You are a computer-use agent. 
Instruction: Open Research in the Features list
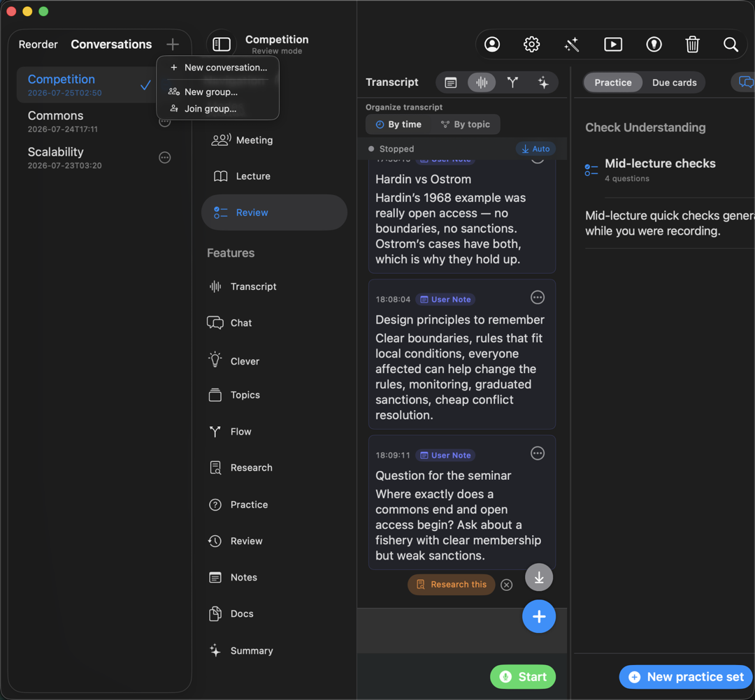tap(240, 467)
